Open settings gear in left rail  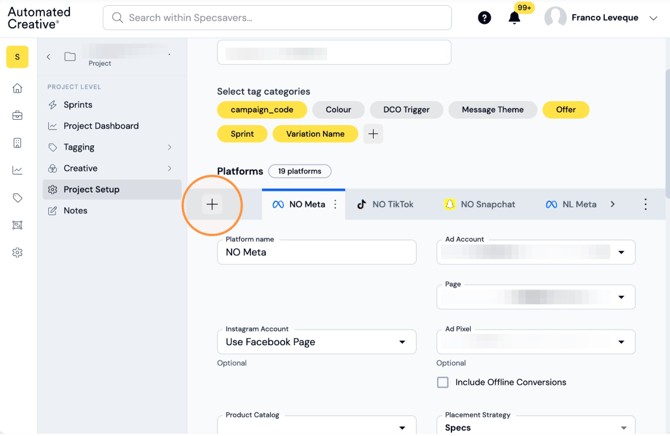[x=17, y=252]
